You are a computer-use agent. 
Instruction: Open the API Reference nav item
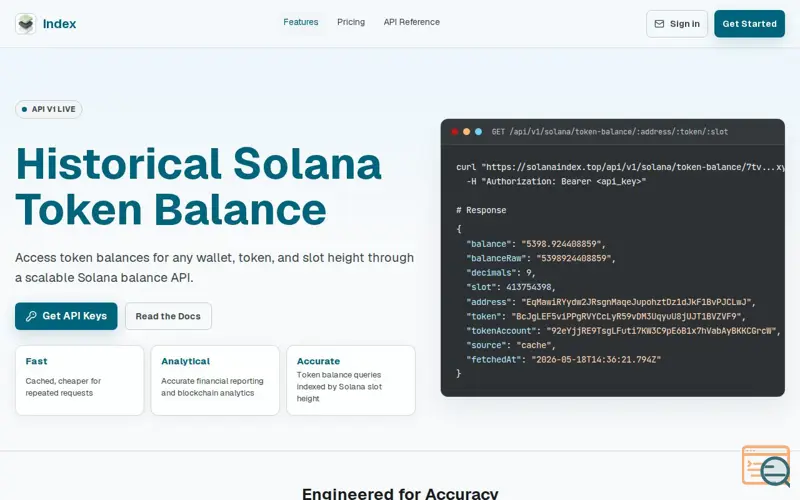click(412, 22)
